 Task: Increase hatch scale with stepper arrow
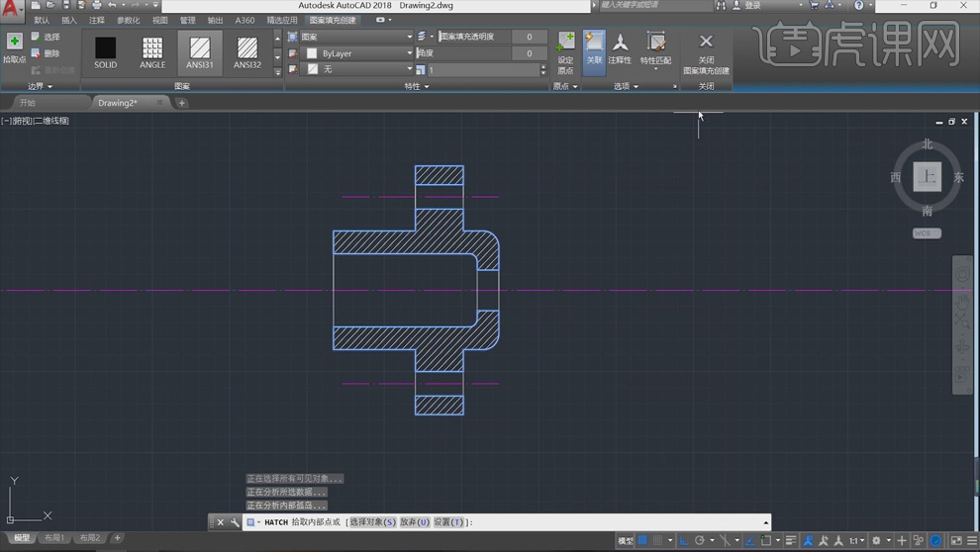[543, 67]
